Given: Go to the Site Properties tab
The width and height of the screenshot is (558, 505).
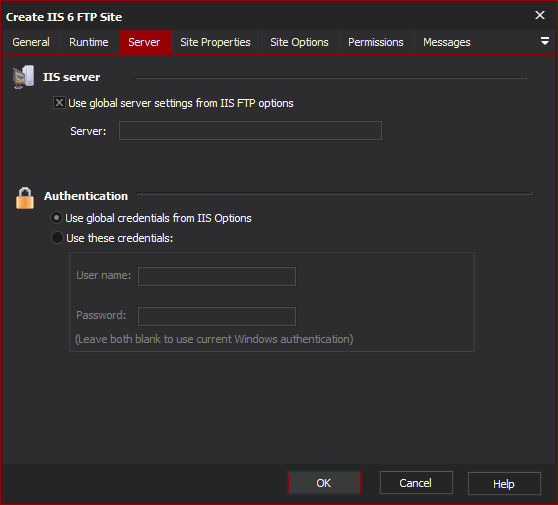Looking at the screenshot, I should click(215, 42).
